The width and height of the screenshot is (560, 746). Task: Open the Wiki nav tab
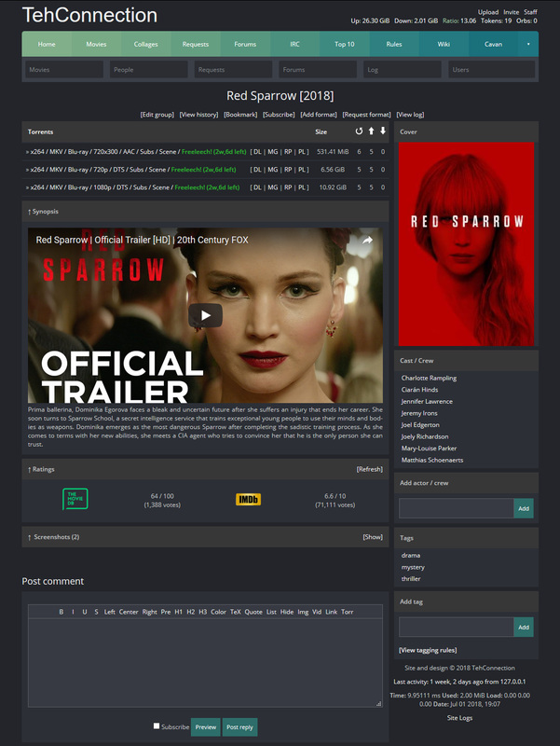(444, 44)
